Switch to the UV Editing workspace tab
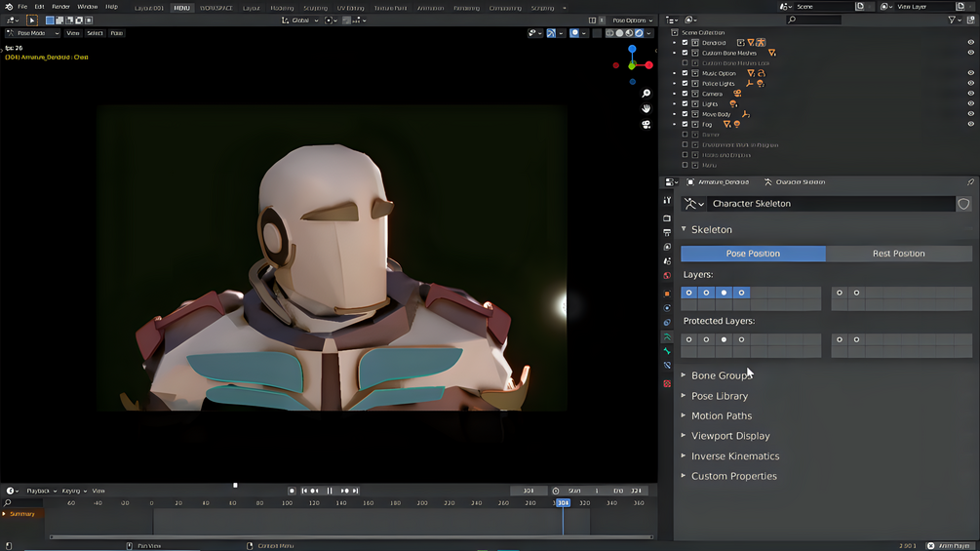The height and width of the screenshot is (551, 980). click(x=350, y=8)
